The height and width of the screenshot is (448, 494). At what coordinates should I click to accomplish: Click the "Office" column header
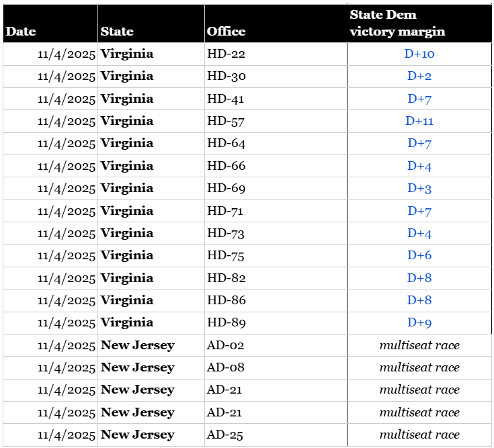[x=226, y=32]
